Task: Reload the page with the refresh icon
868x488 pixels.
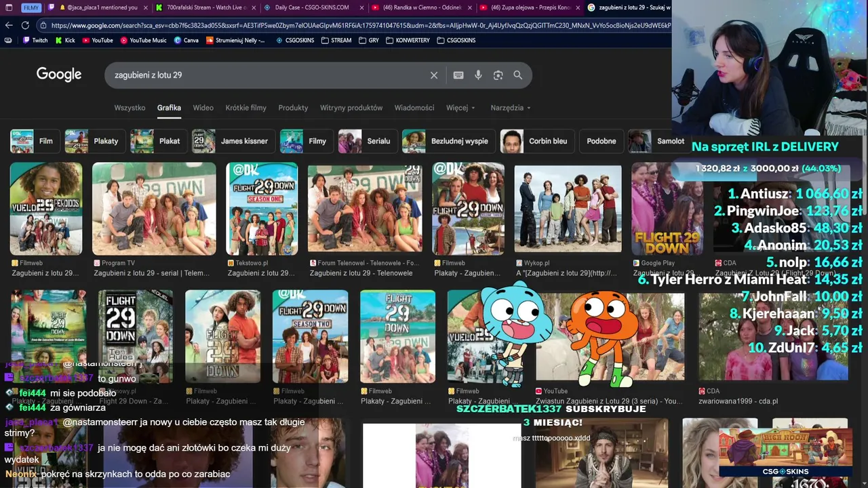Action: point(25,25)
